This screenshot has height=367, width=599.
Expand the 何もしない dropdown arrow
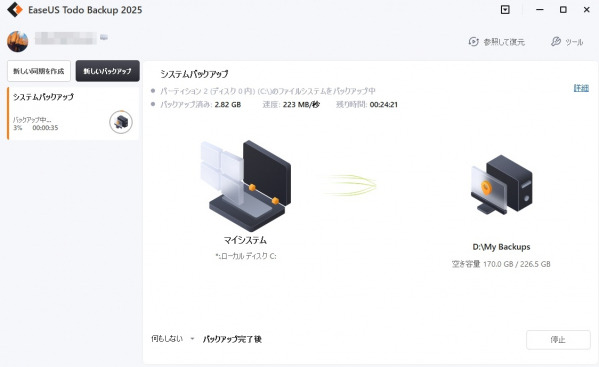coord(192,339)
